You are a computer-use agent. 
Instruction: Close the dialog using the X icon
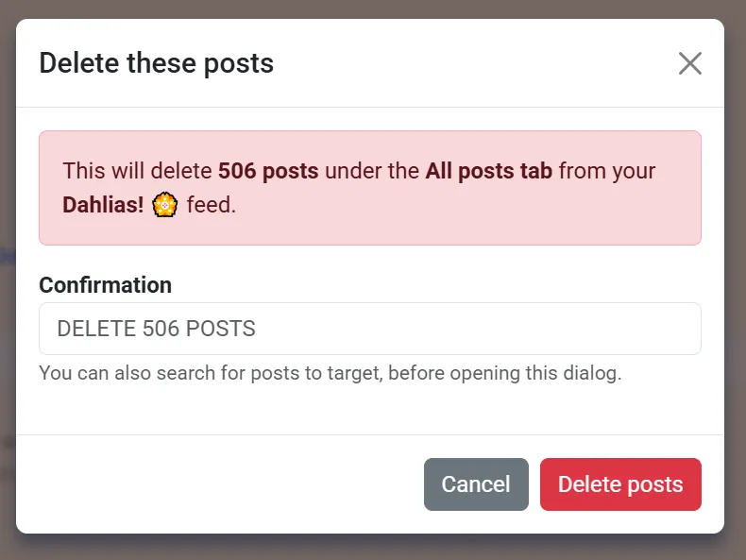point(690,63)
